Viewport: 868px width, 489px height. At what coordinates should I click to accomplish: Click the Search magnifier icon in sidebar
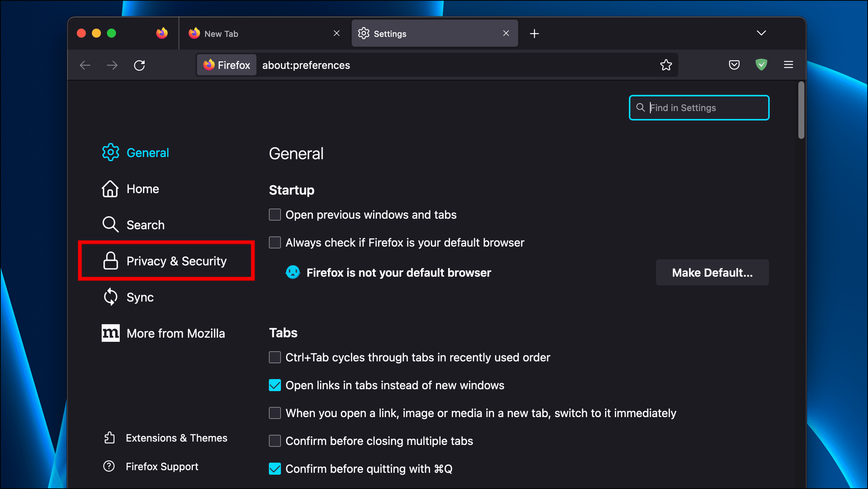tap(110, 224)
